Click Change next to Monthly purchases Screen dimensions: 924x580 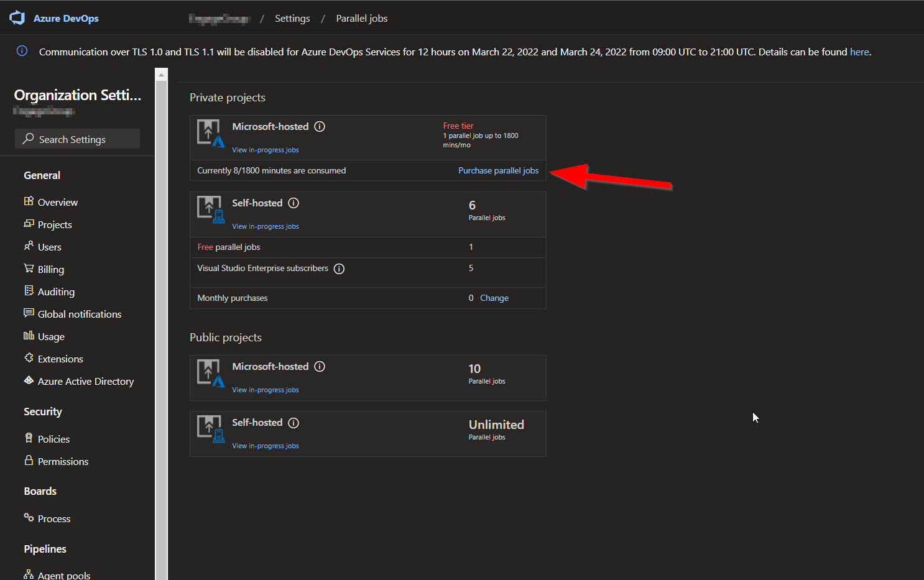click(x=494, y=298)
